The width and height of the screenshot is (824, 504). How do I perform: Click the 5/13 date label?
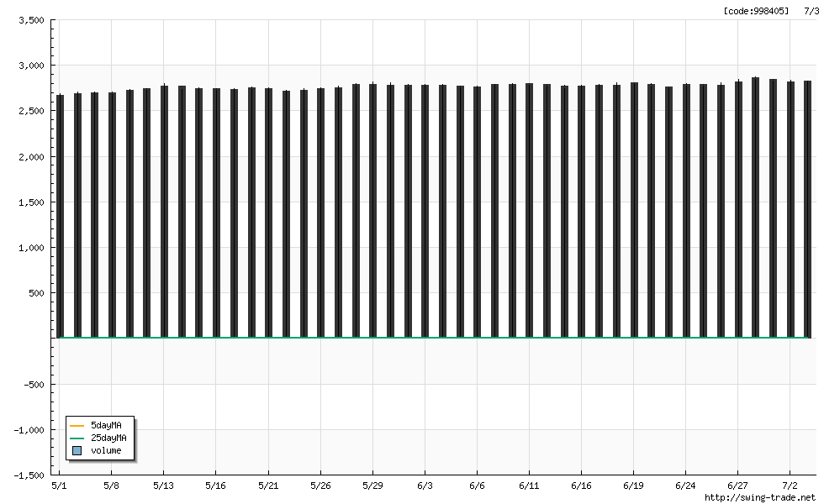click(x=163, y=486)
